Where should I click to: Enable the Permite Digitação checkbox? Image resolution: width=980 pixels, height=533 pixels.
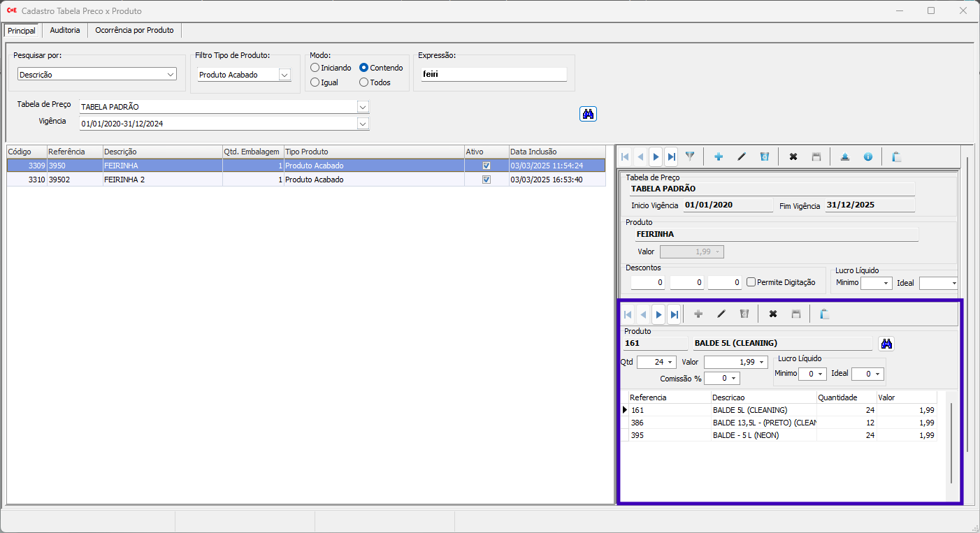pos(751,282)
